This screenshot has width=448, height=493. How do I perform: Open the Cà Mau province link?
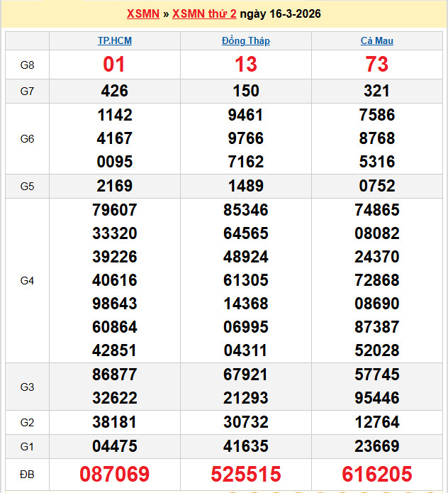[376, 41]
